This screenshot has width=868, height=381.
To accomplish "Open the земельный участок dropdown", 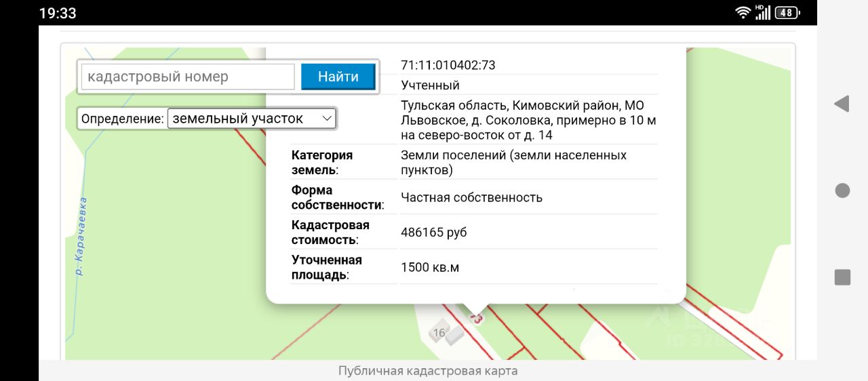I will coord(252,119).
